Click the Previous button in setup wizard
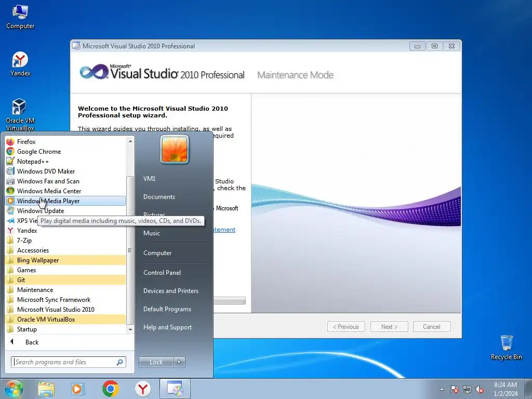Image resolution: width=532 pixels, height=399 pixels. (x=346, y=327)
